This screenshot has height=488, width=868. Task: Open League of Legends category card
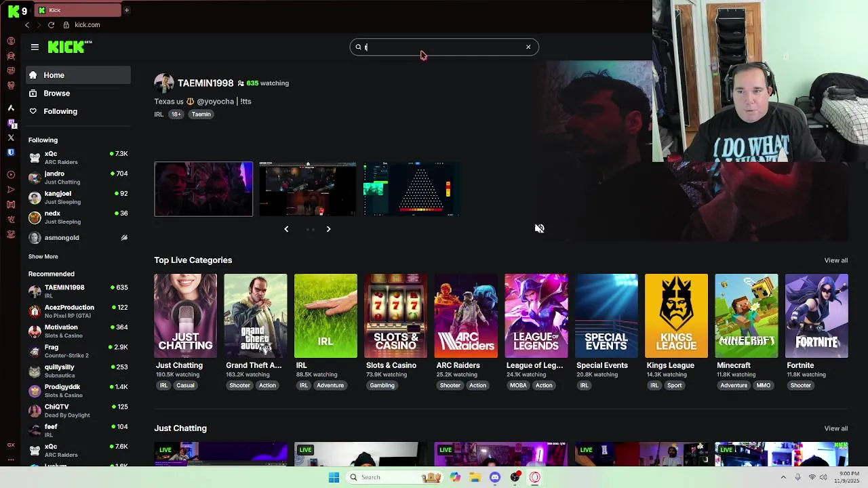point(536,316)
